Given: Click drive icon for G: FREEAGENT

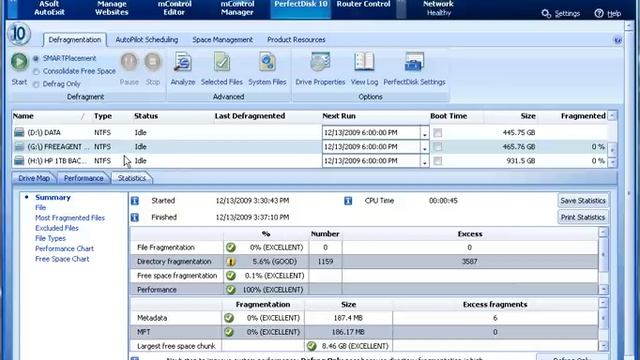Looking at the screenshot, I should pos(19,146).
